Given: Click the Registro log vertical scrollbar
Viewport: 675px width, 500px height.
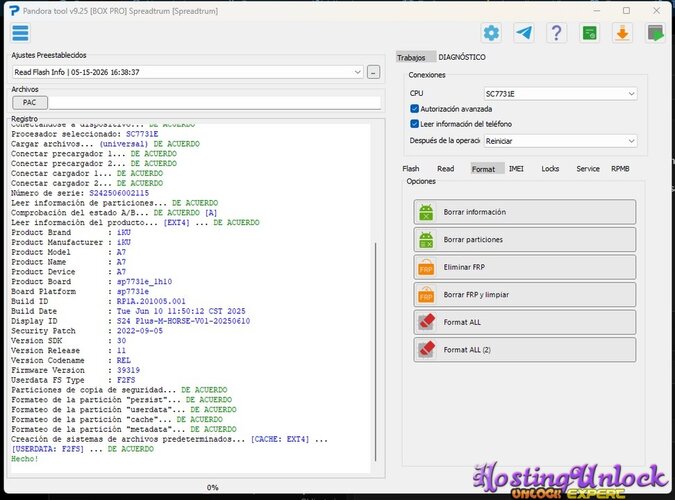Looking at the screenshot, I should (376, 352).
